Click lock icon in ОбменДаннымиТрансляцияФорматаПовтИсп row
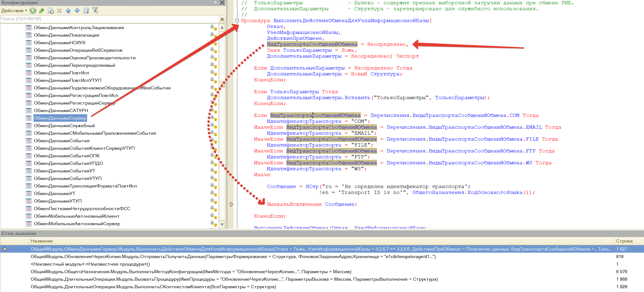 213,186
